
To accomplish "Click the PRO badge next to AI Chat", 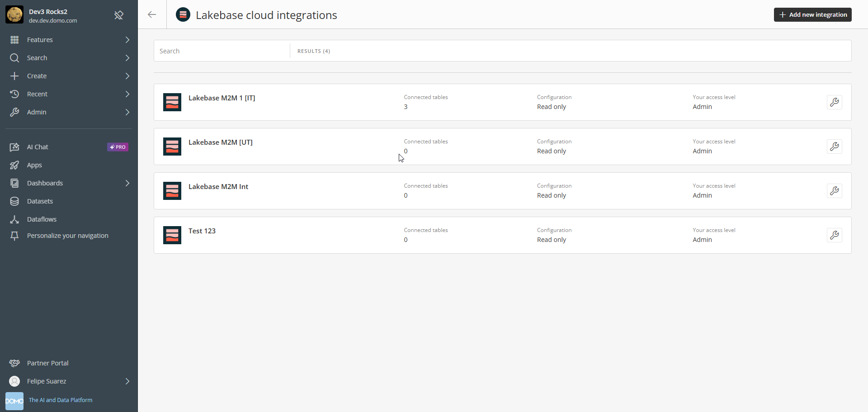I will (118, 147).
